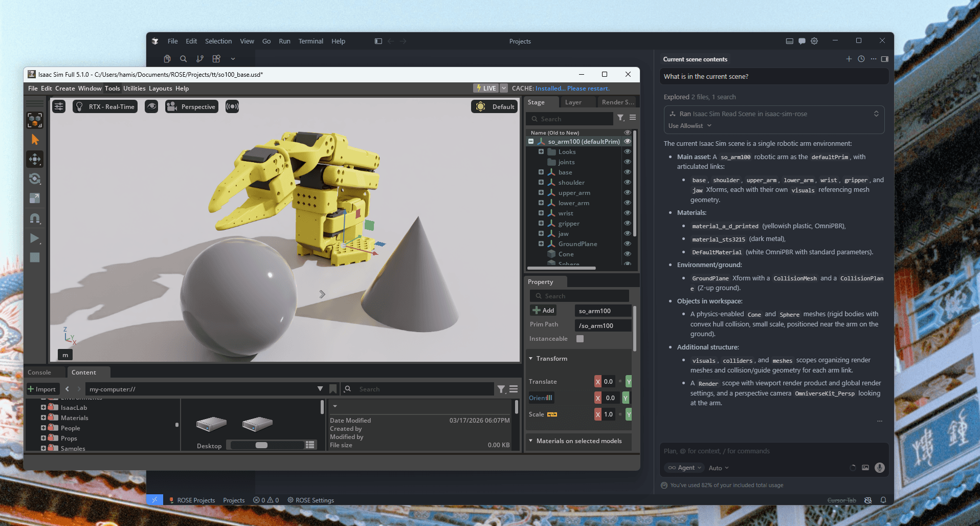Toggle visibility of the gripper prim
Viewport: 980px width, 526px height.
tap(628, 223)
